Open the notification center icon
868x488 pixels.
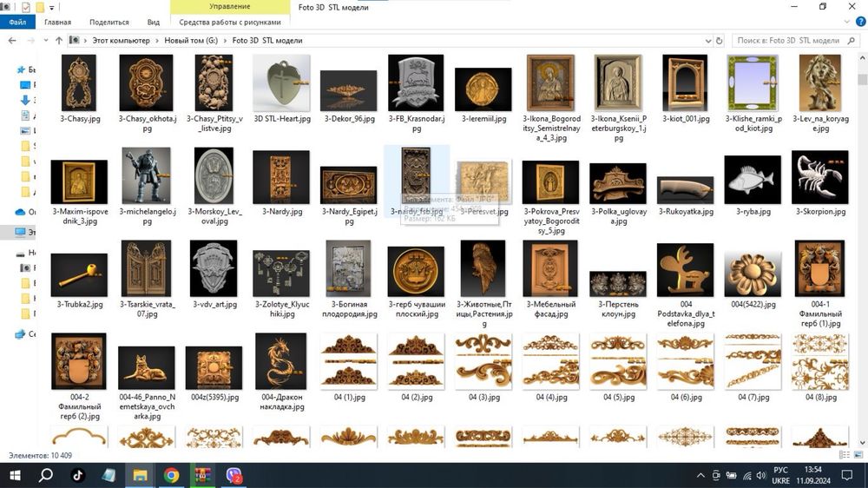tap(847, 475)
